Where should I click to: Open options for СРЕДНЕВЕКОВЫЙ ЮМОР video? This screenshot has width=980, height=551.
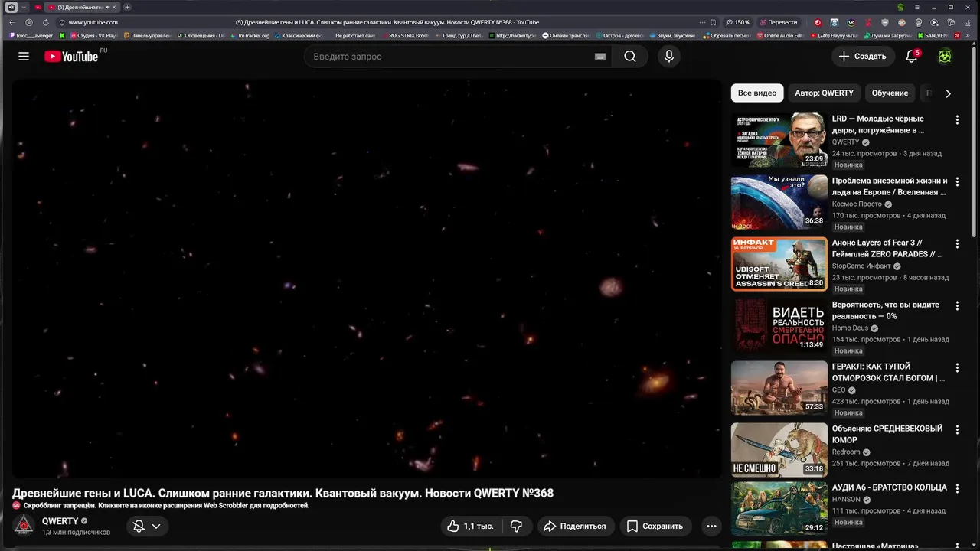(x=956, y=429)
